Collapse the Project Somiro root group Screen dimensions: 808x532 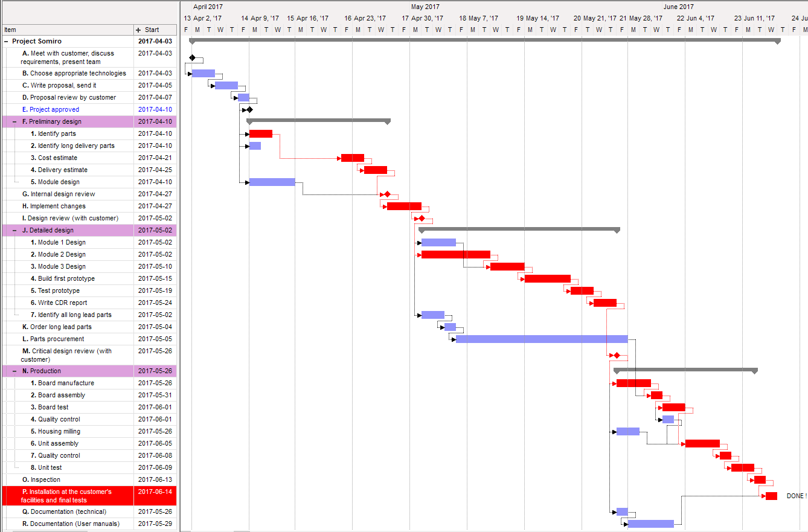tap(6, 42)
